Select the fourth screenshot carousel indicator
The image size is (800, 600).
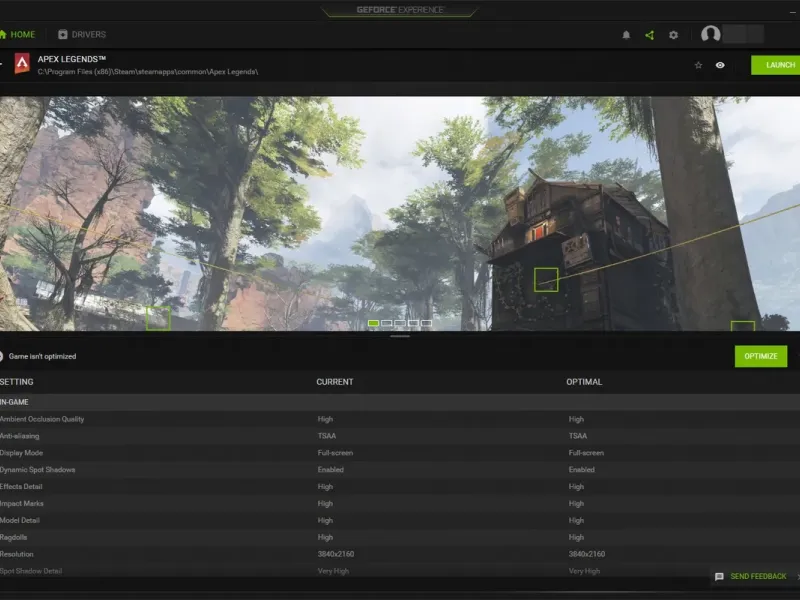coord(413,323)
